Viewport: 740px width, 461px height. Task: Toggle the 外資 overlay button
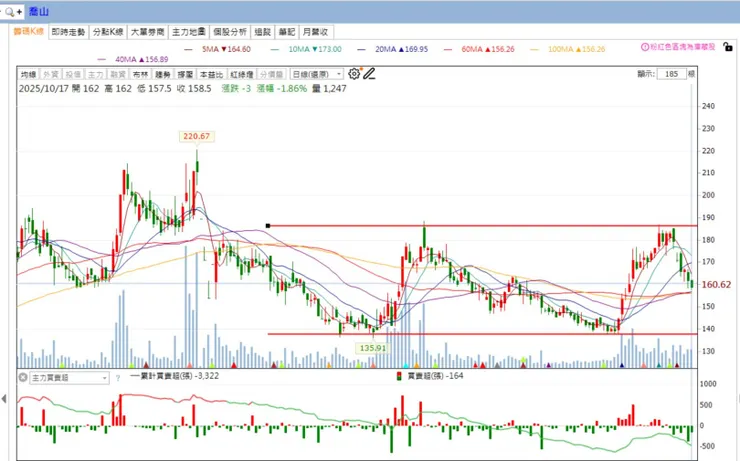tap(50, 75)
